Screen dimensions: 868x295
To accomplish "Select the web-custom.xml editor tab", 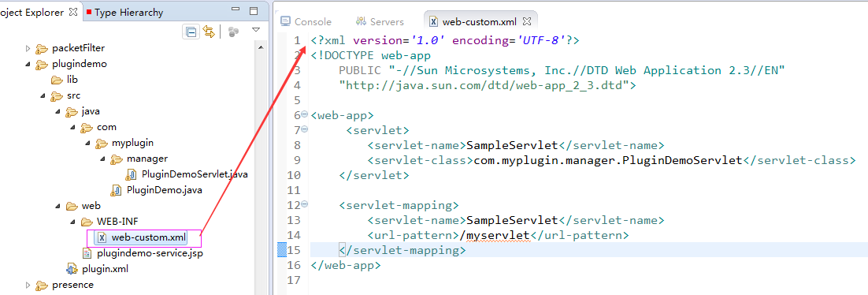I will [480, 21].
